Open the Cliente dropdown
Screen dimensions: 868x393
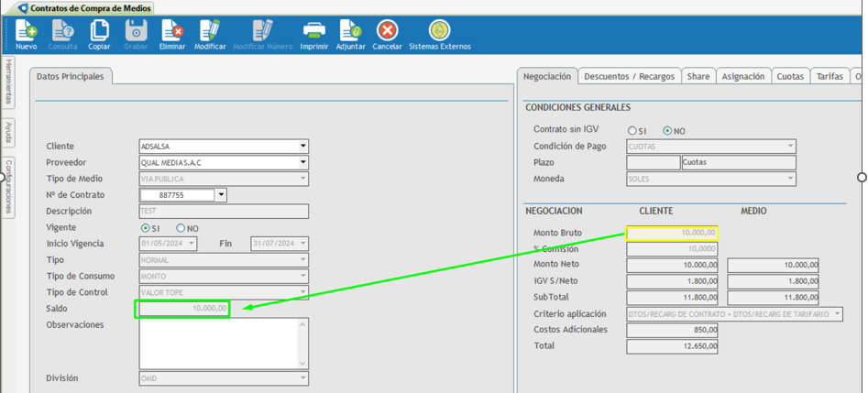pos(302,147)
